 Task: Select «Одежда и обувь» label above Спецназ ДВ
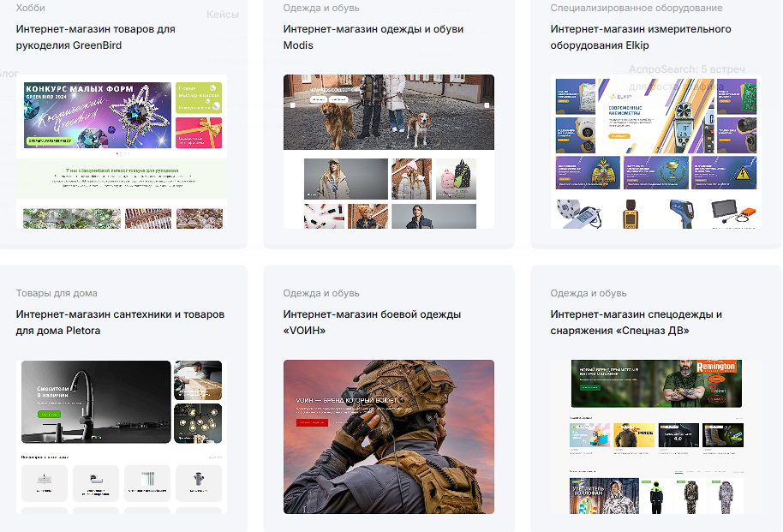coord(589,293)
